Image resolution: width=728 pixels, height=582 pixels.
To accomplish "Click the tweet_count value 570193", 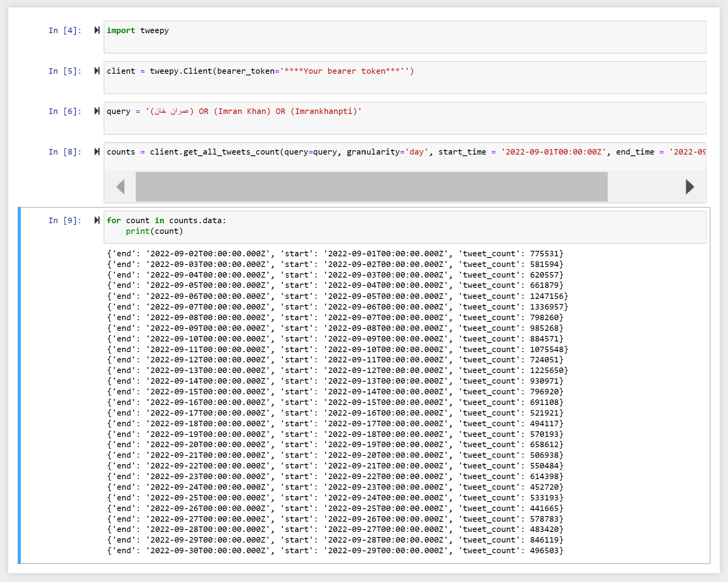I will [544, 434].
